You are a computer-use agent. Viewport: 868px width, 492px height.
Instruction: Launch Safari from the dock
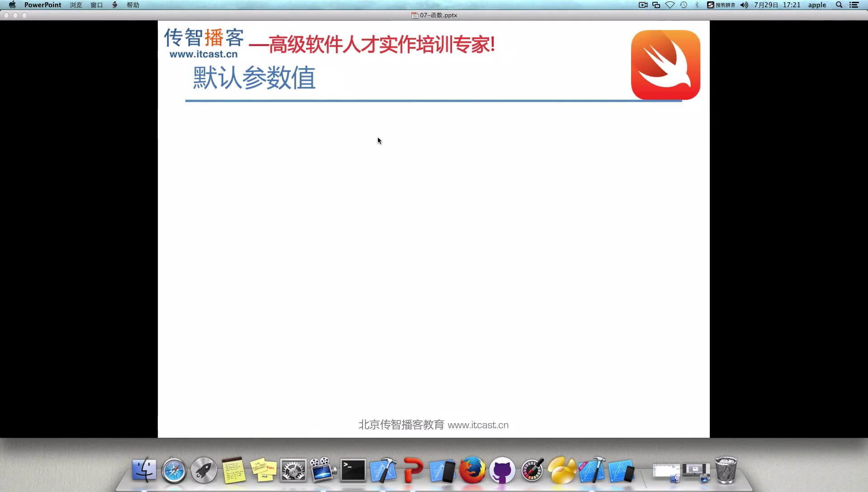[174, 471]
